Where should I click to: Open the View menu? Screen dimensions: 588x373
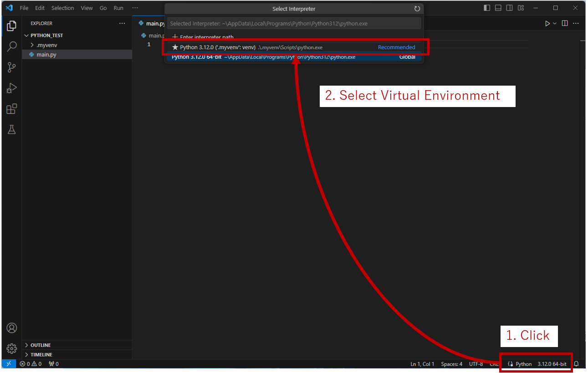[x=87, y=8]
